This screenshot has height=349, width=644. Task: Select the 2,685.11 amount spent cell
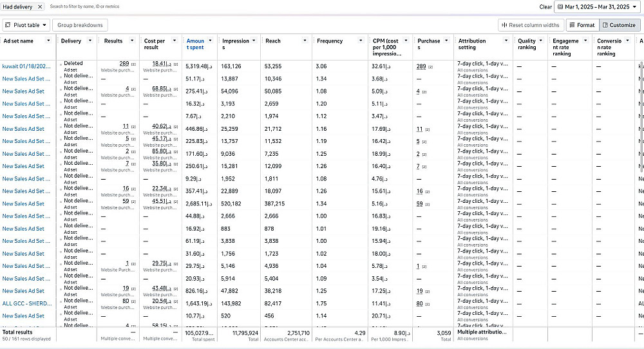click(x=199, y=203)
